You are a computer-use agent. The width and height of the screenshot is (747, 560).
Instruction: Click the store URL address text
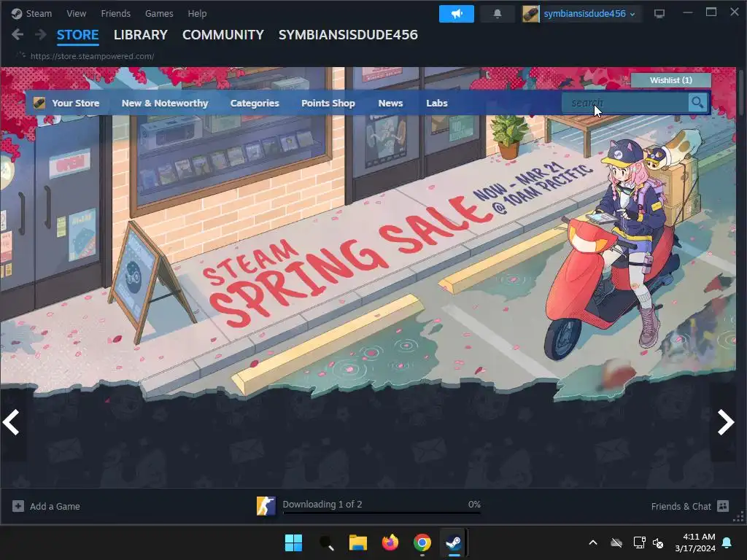[92, 56]
